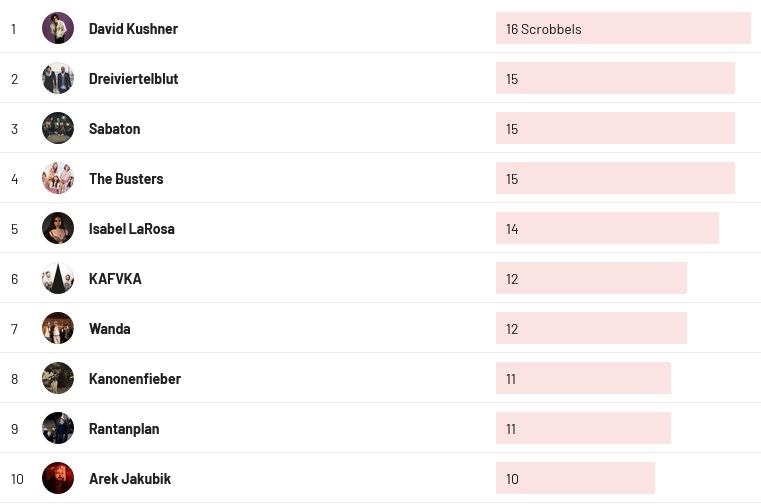Image resolution: width=761 pixels, height=504 pixels.
Task: Open the Sabaton artist link
Action: pos(114,129)
